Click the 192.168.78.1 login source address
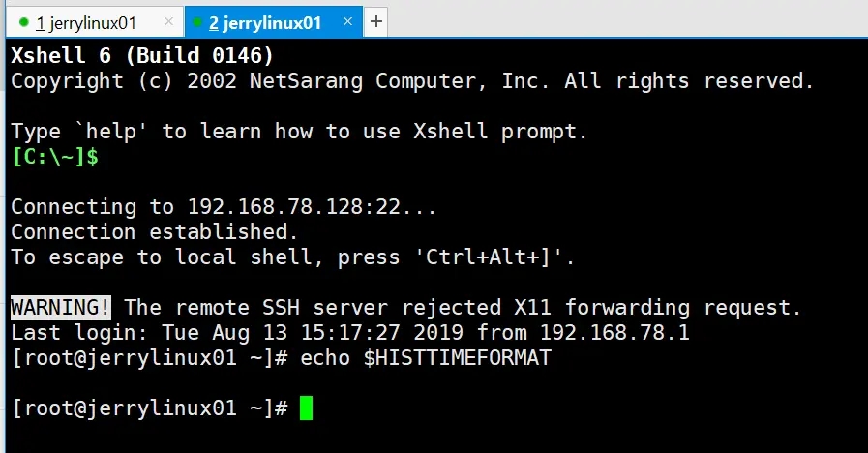This screenshot has height=453, width=868. click(615, 332)
